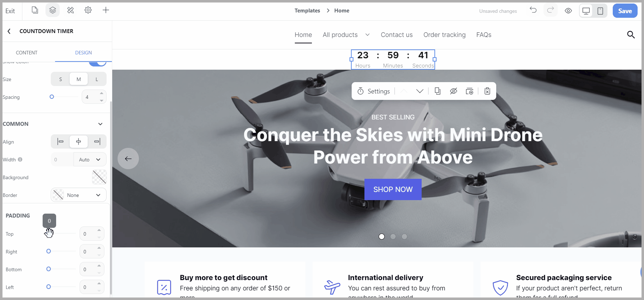Select size L option
Viewport: 644px width, 300px height.
[x=97, y=79]
